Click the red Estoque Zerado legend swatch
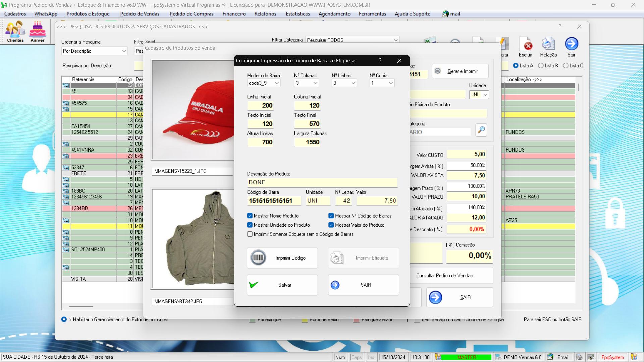 pyautogui.click(x=356, y=320)
